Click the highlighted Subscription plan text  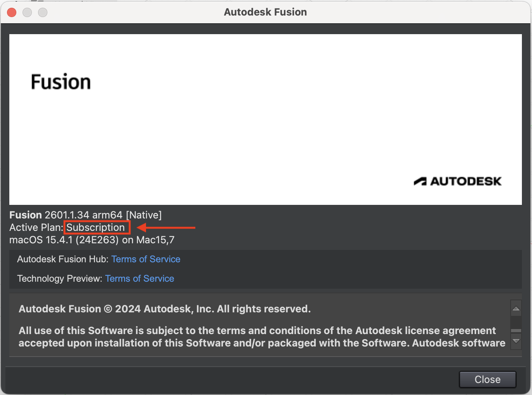click(96, 227)
